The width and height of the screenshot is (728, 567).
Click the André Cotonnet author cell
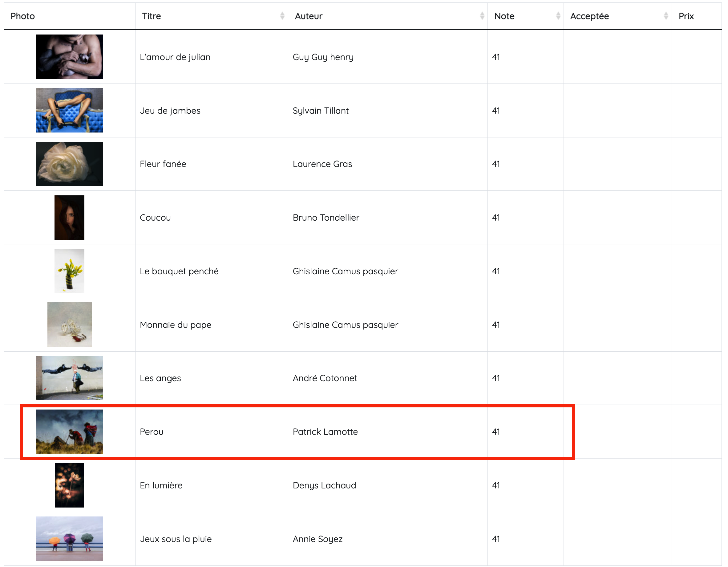(325, 378)
